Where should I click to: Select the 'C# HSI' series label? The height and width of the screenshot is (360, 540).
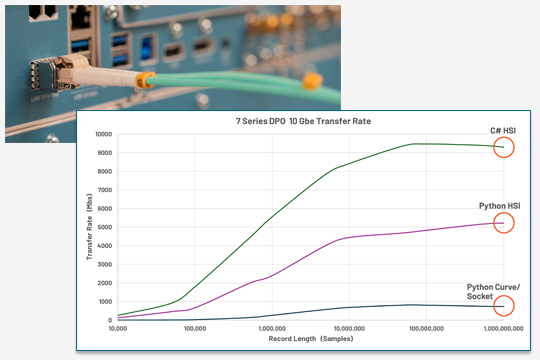pos(503,131)
